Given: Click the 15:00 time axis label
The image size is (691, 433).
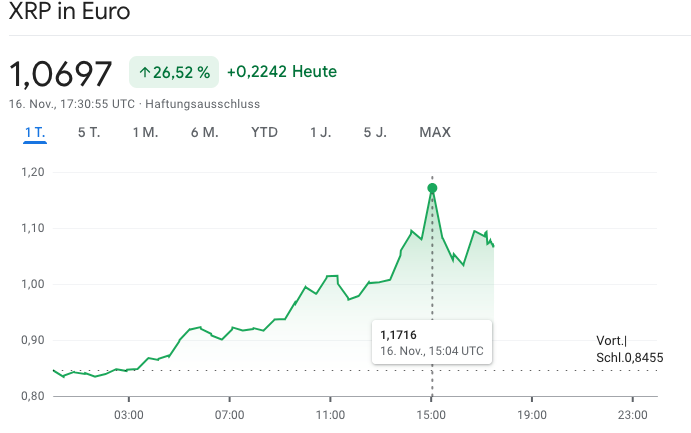Looking at the screenshot, I should coord(431,414).
